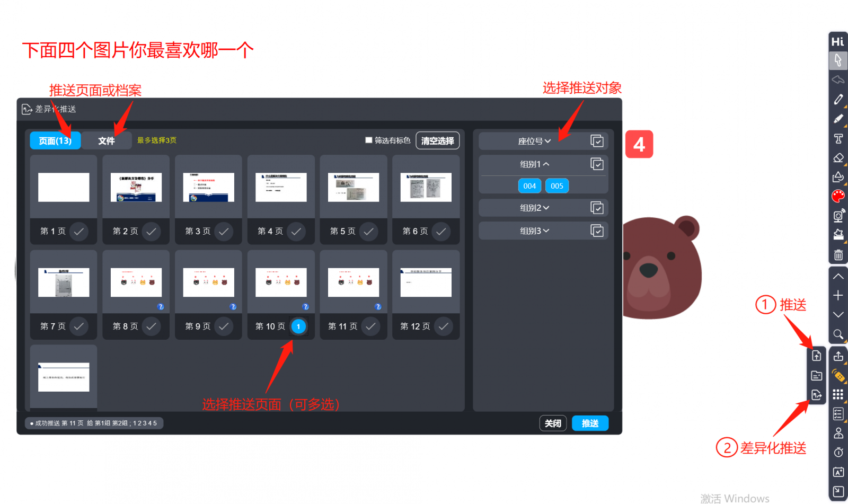
Task: Enable the 筛选有标色 checkbox
Action: [369, 140]
